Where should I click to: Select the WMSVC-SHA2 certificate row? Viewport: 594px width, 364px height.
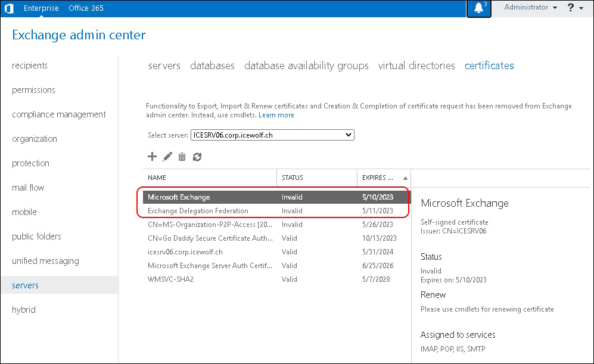click(x=276, y=279)
